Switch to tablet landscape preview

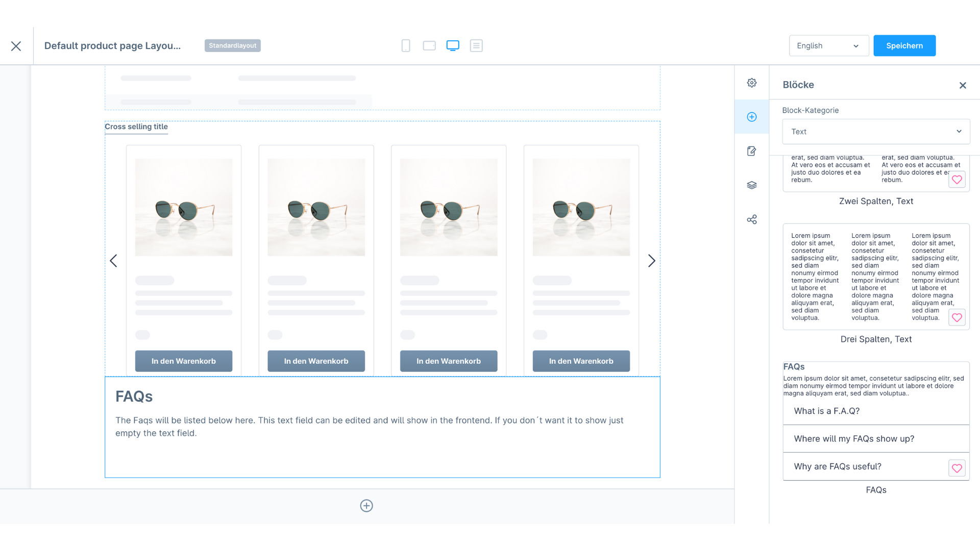(429, 46)
